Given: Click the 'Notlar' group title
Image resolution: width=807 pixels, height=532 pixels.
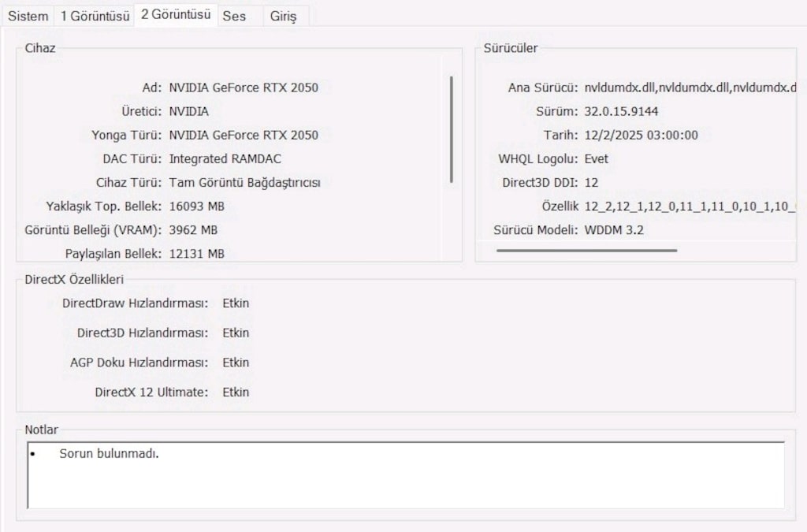Looking at the screenshot, I should tap(42, 430).
